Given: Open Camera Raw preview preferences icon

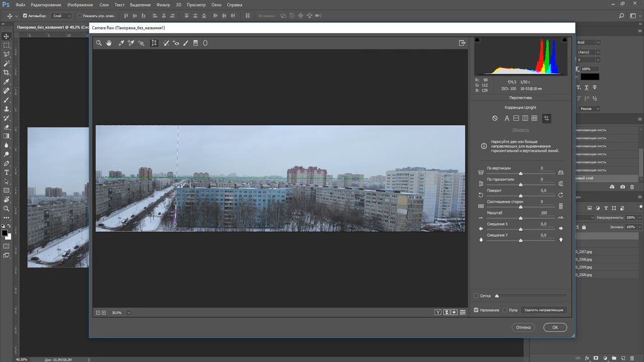Looking at the screenshot, I should pos(462,312).
